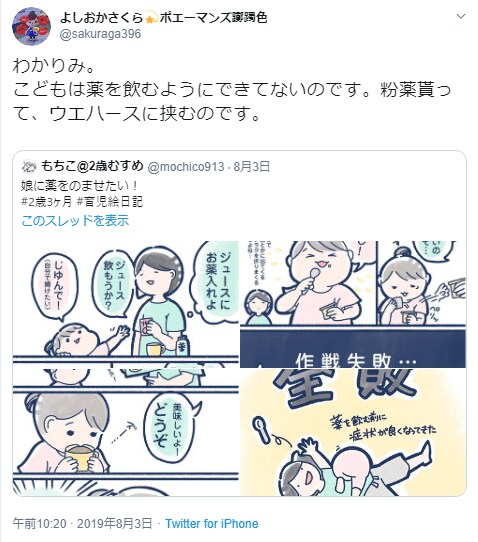Image resolution: width=478 pixels, height=542 pixels.
Task: Open the 全敗 comic image
Action: (353, 432)
